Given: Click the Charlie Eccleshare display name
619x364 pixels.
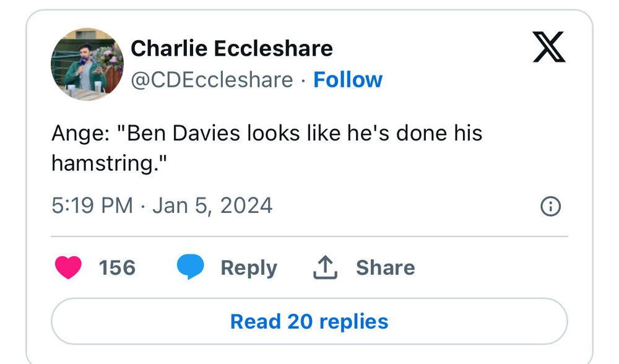Looking at the screenshot, I should pyautogui.click(x=232, y=48).
